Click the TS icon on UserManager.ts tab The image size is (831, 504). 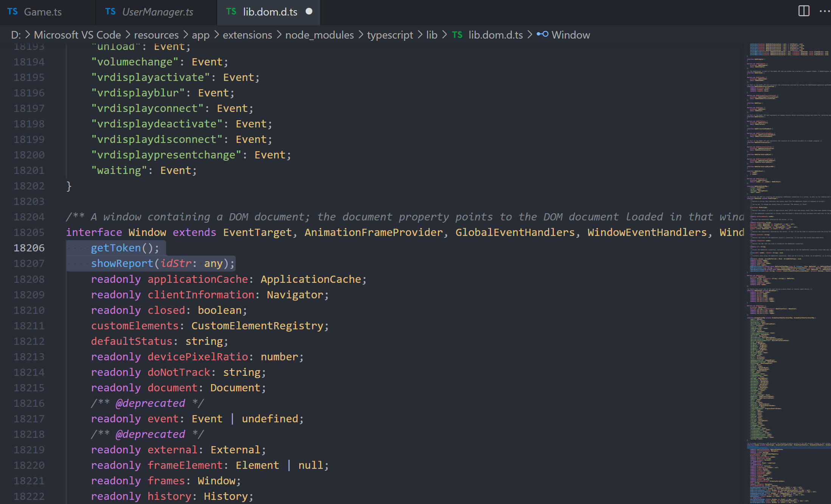(x=110, y=12)
